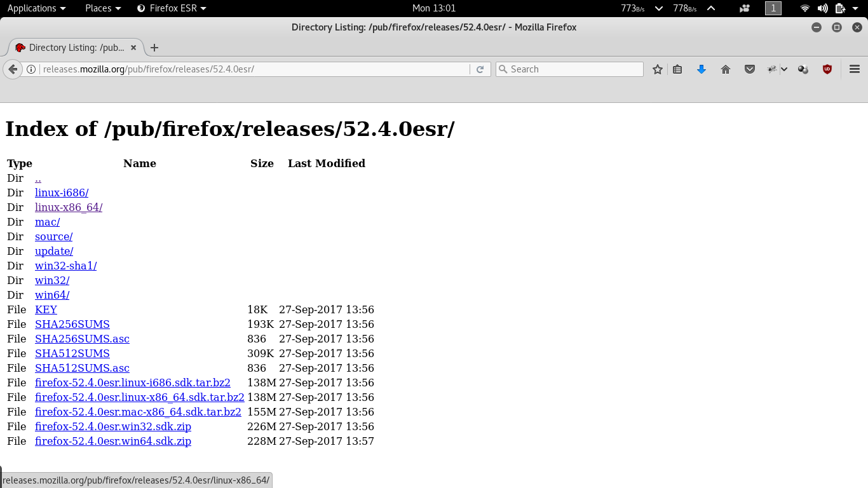Click the search magnifier icon
This screenshot has width=868, height=488.
503,69
